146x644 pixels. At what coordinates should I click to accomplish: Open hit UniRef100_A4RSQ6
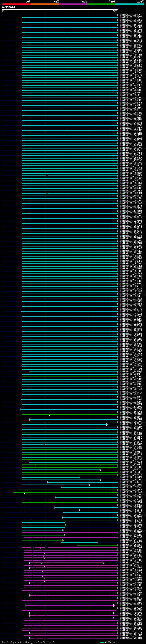pyautogui.click(x=131, y=372)
